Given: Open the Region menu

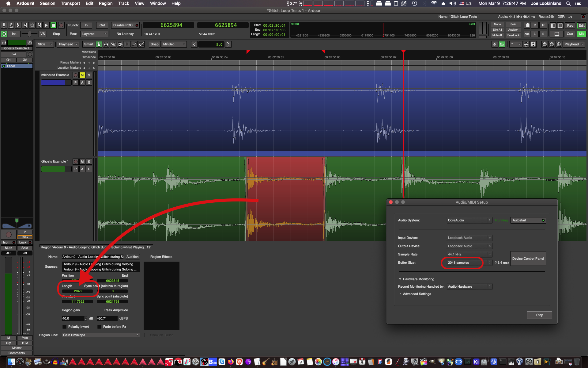Looking at the screenshot, I should point(105,3).
